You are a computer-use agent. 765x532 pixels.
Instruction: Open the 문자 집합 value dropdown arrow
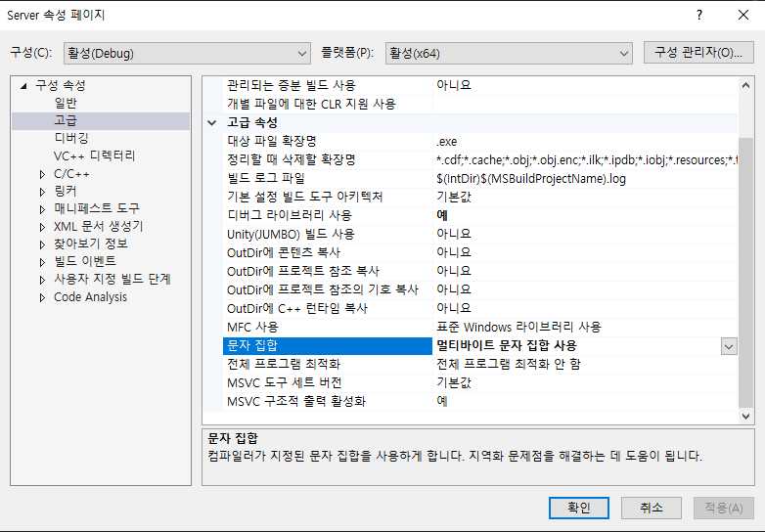pos(729,346)
